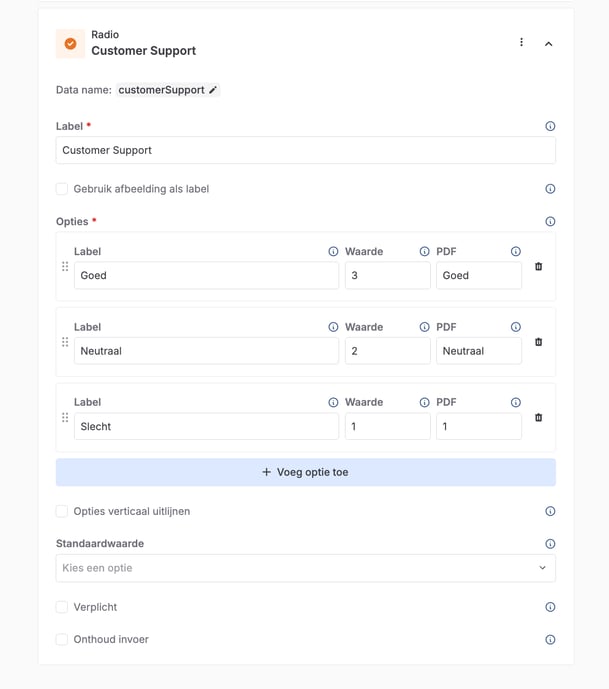609x689 pixels.
Task: Click Voeg optie toe button
Action: (x=305, y=472)
